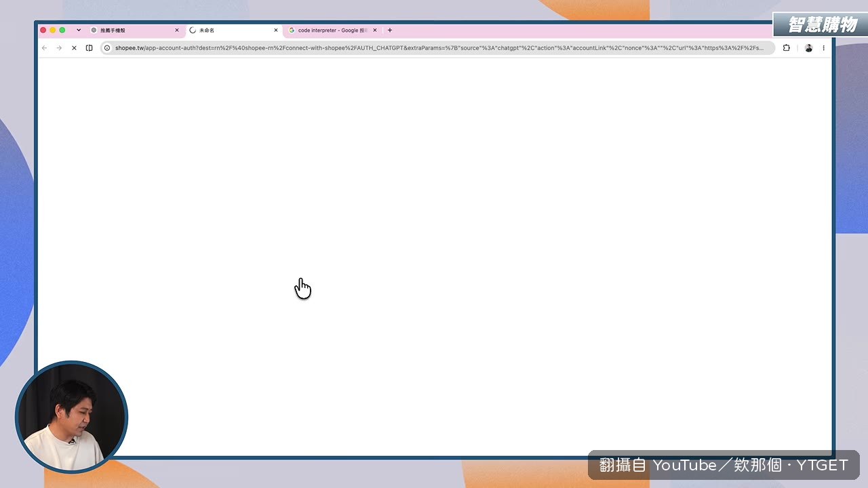The image size is (868, 488).
Task: Go back to the previous page
Action: 44,48
